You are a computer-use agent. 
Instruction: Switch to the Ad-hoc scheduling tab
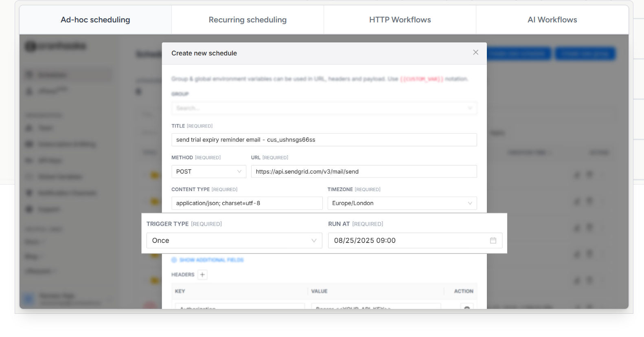coord(95,20)
